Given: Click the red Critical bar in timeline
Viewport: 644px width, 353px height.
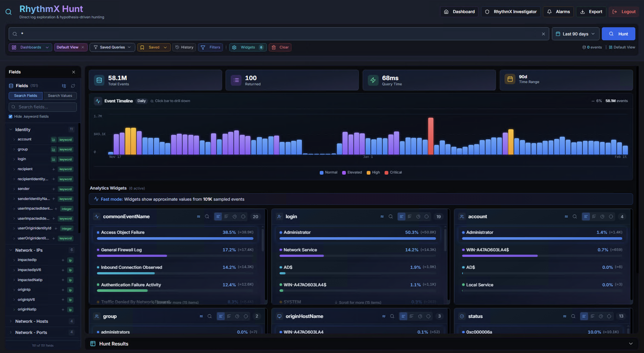Looking at the screenshot, I should pyautogui.click(x=430, y=136).
